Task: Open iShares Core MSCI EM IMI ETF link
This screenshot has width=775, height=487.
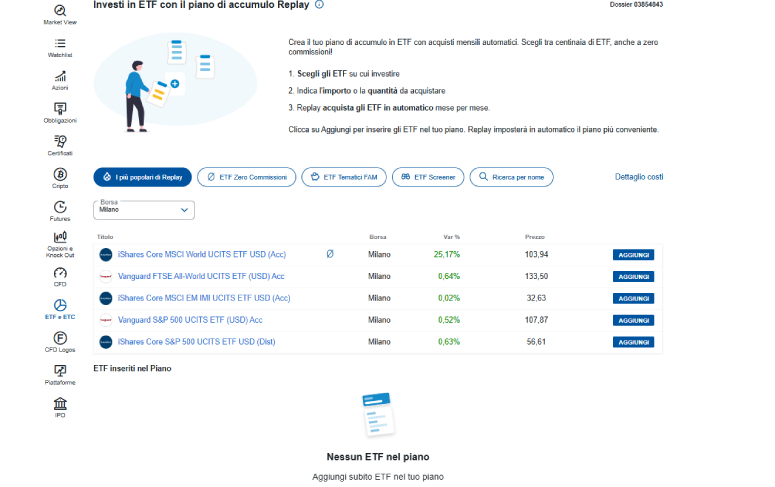Action: [204, 298]
